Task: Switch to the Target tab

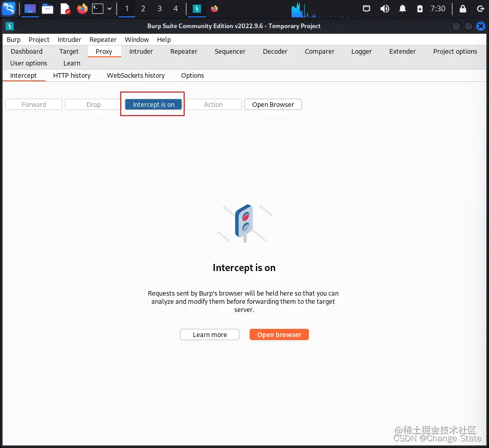Action: click(x=69, y=52)
